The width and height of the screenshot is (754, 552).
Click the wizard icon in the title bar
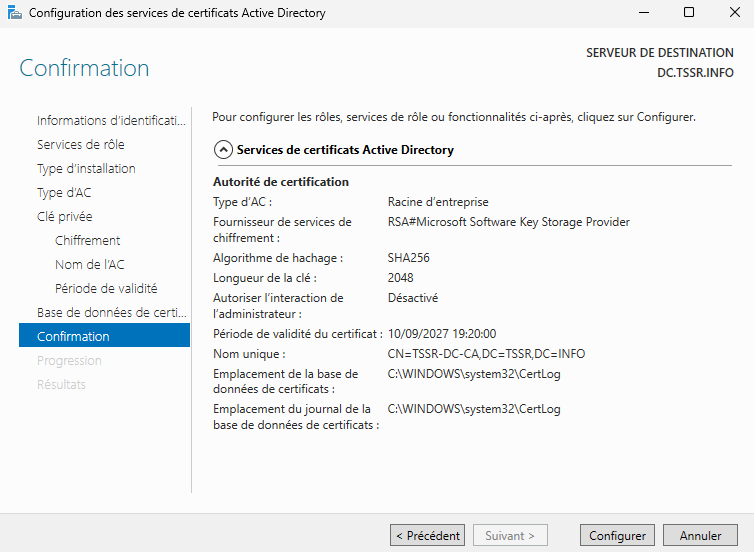14,14
